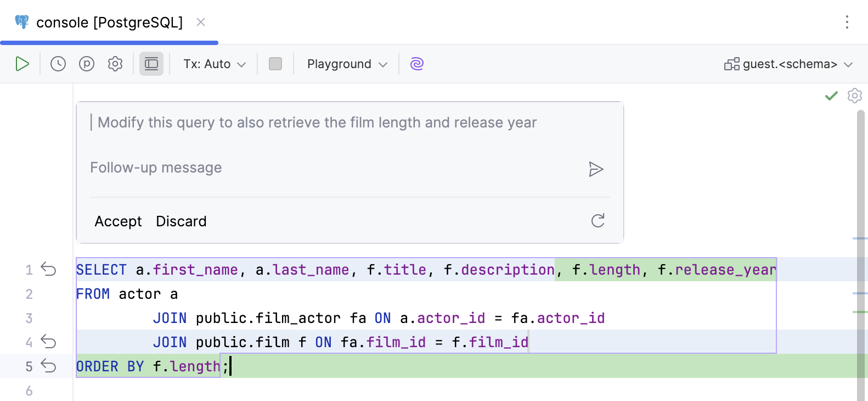Open the editor settings gear beside checkmark
Image resolution: width=868 pixels, height=401 pixels.
pyautogui.click(x=855, y=96)
